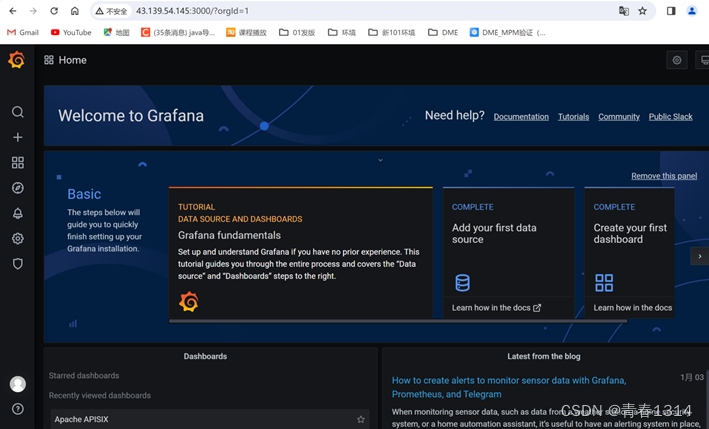
Task: Open the 地图 maps bookmark
Action: 117,33
